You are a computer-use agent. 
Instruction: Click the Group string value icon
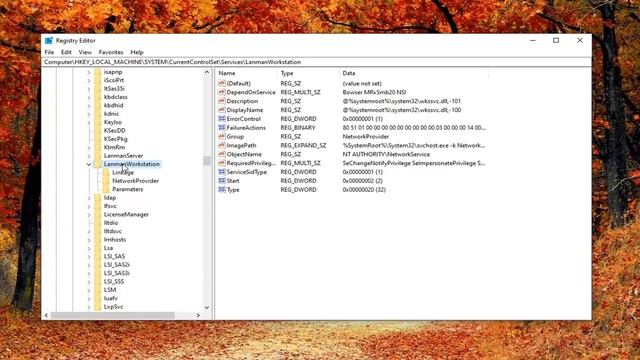[222, 136]
